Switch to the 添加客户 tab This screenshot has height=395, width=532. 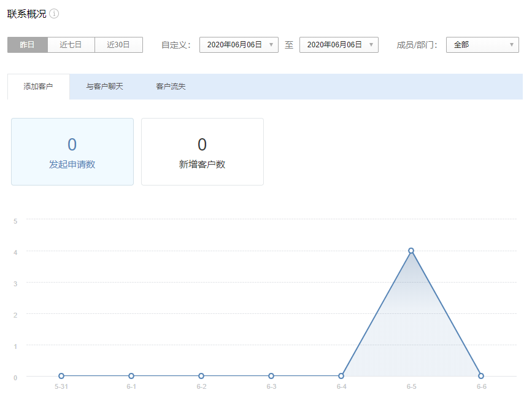38,87
